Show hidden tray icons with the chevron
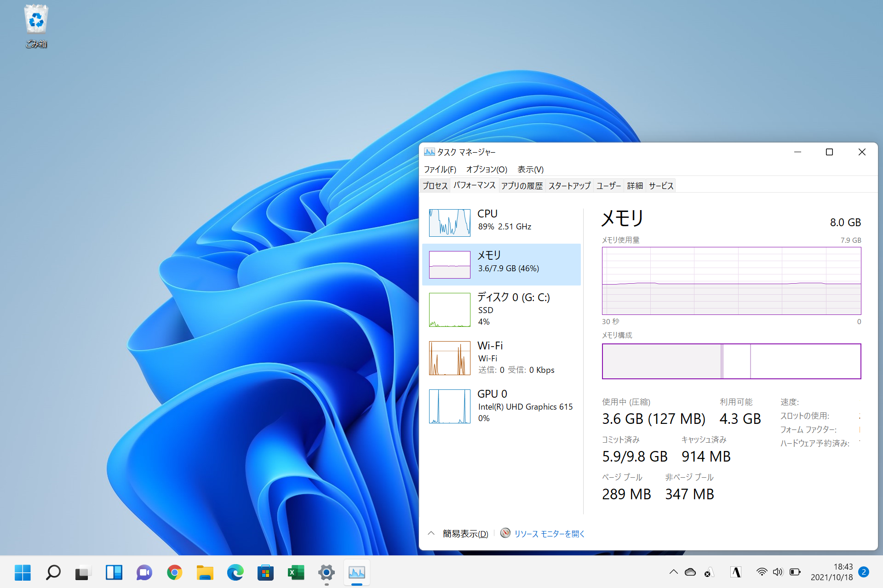883x588 pixels. click(673, 572)
